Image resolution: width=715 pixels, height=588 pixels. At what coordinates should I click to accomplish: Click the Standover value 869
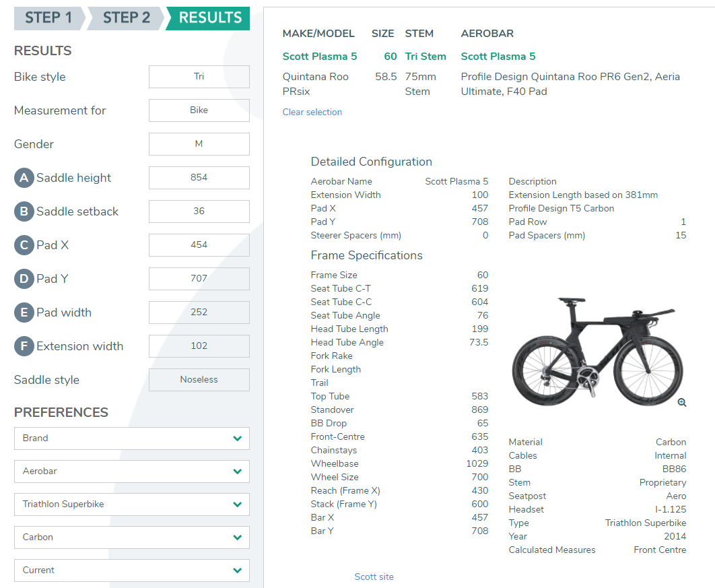480,410
